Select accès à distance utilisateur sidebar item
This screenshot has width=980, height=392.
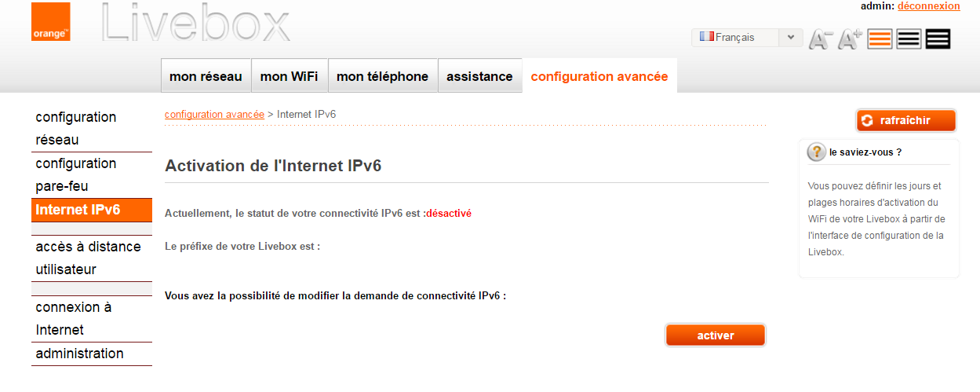coord(88,258)
